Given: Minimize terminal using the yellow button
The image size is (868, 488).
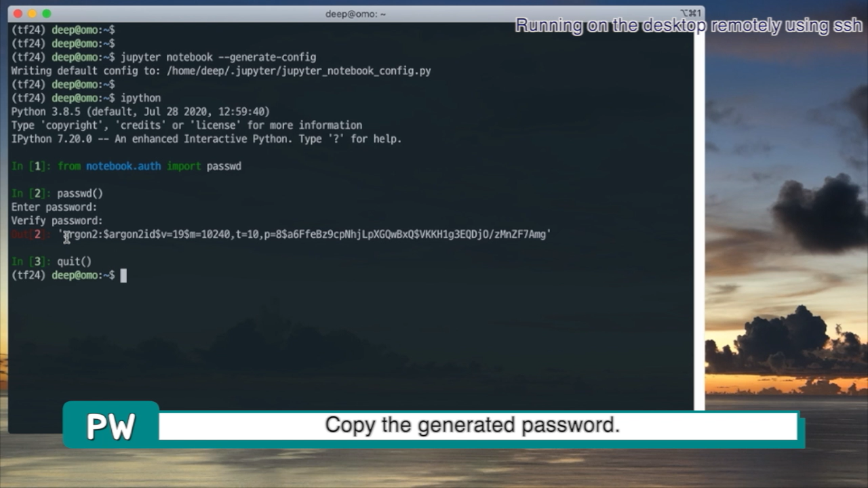Looking at the screenshot, I should click(x=32, y=14).
